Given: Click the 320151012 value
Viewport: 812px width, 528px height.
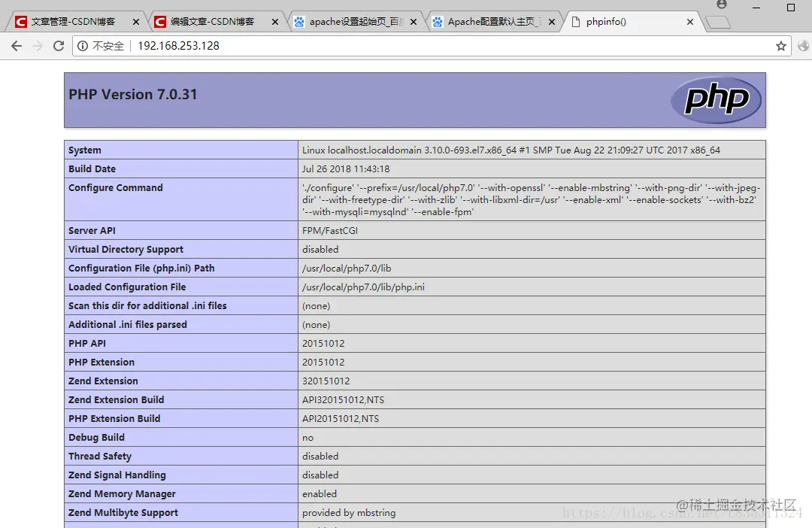Looking at the screenshot, I should [326, 381].
